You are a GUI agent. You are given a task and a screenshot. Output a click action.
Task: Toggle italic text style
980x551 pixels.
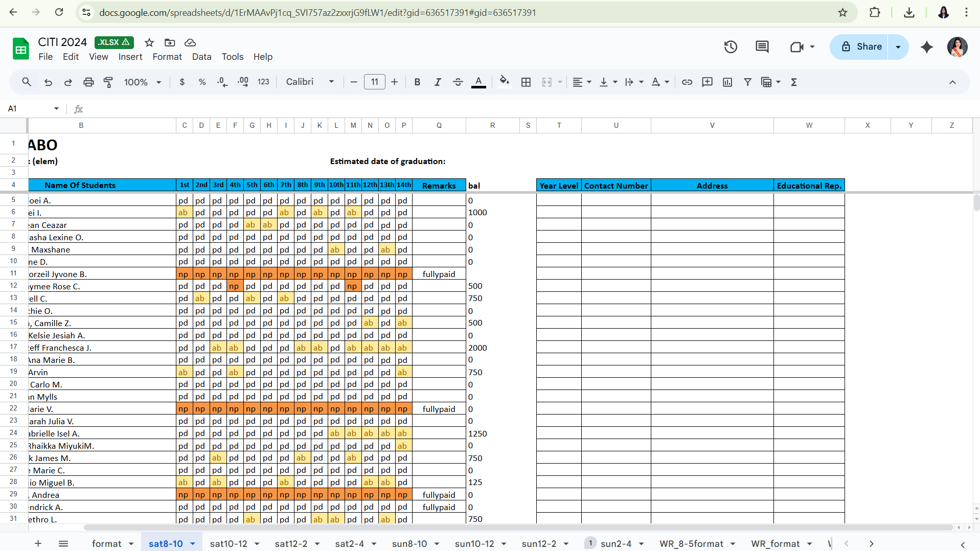(438, 82)
